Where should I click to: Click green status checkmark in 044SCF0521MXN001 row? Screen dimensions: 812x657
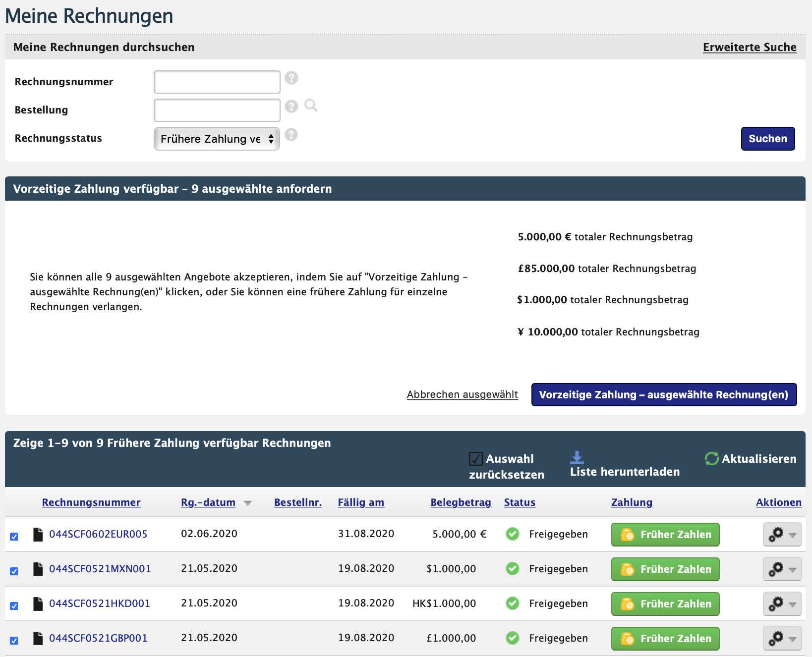(x=513, y=568)
